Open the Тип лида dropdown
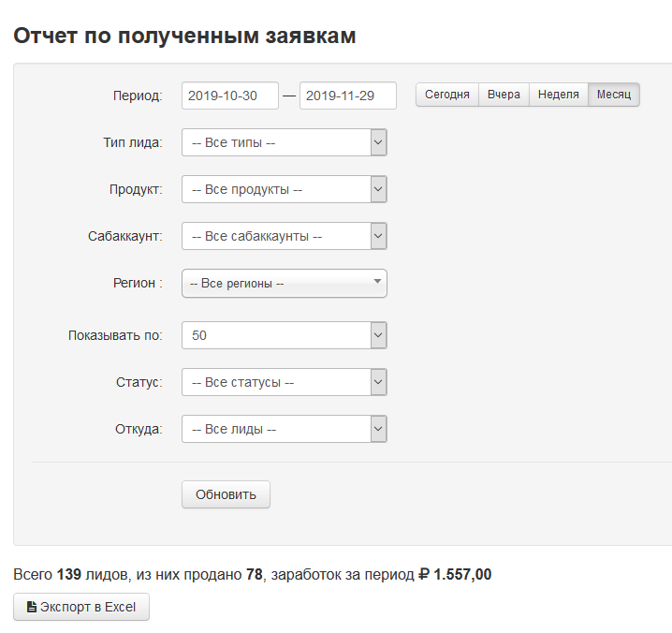Image resolution: width=672 pixels, height=633 pixels. 284,142
